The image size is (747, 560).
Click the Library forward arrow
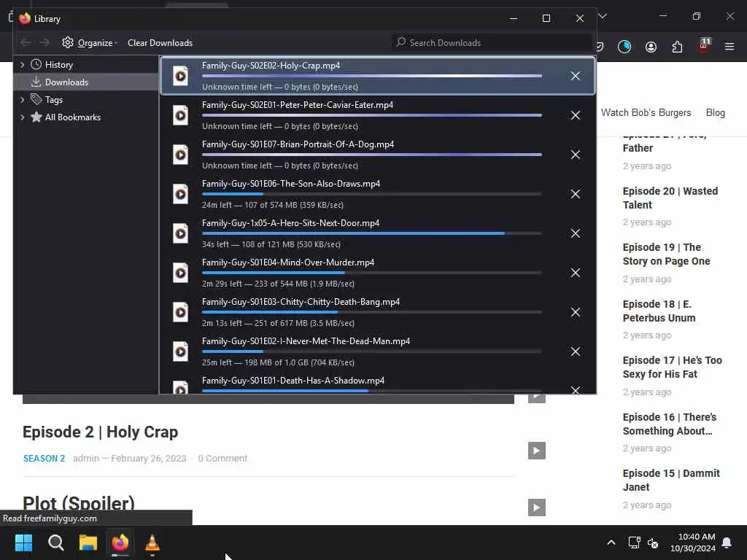coord(44,43)
